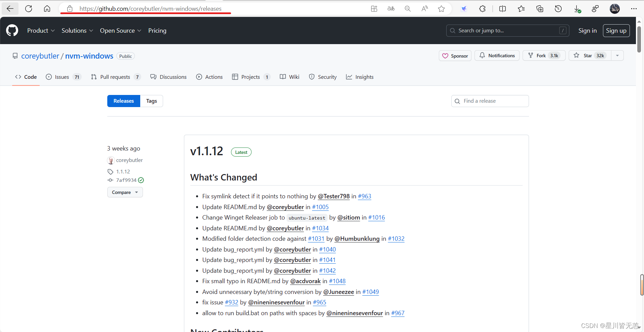Toggle split screen view icon
Screen dimensions: 644x332
tap(502, 9)
